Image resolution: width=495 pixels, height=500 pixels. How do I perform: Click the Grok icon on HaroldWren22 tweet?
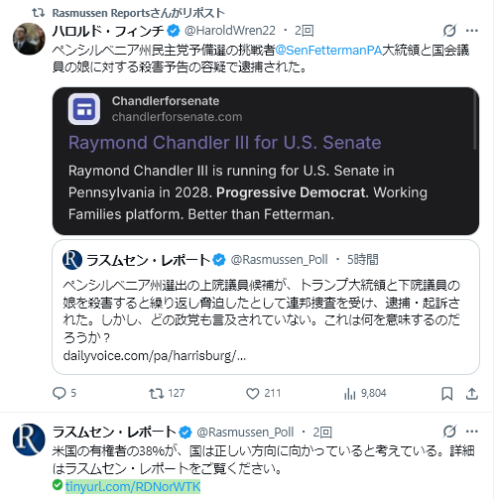pyautogui.click(x=449, y=31)
